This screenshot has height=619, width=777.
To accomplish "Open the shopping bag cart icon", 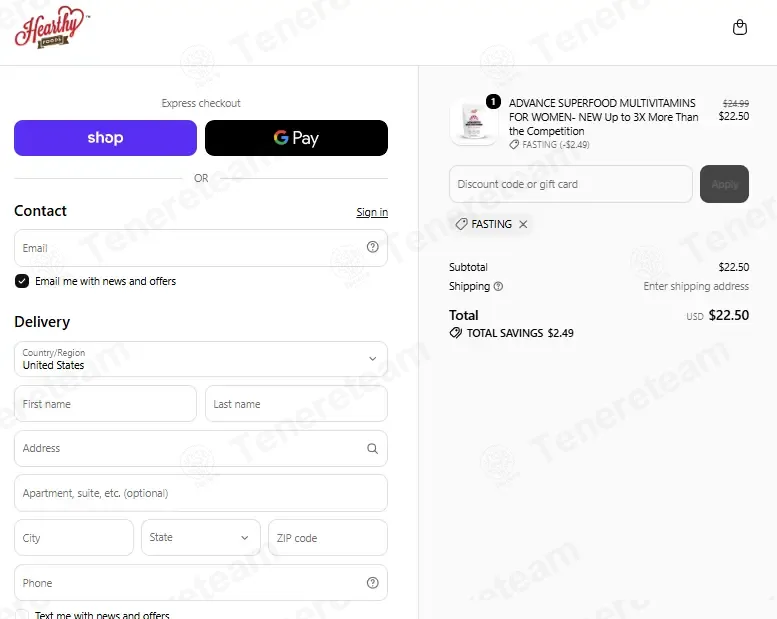I will (x=739, y=27).
